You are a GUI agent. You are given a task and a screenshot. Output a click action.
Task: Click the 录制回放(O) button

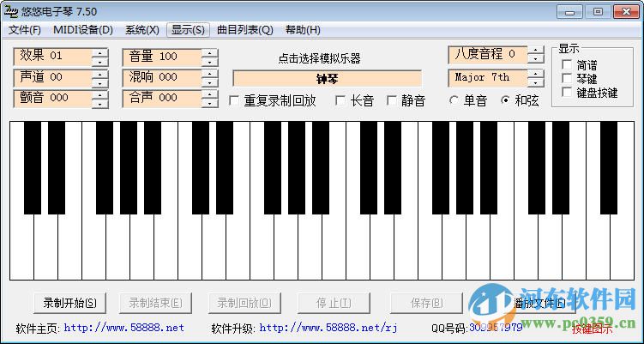pos(244,304)
